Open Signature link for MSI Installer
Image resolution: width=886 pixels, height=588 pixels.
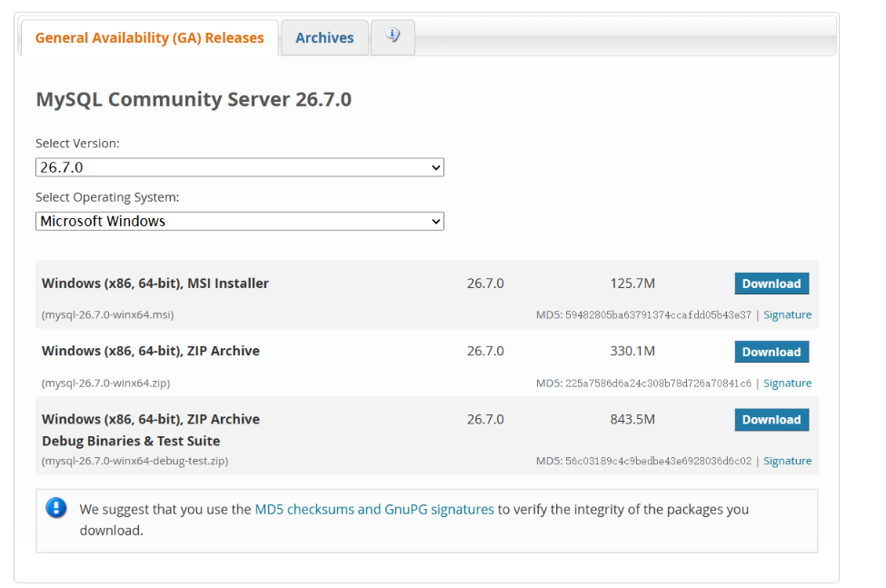[787, 314]
